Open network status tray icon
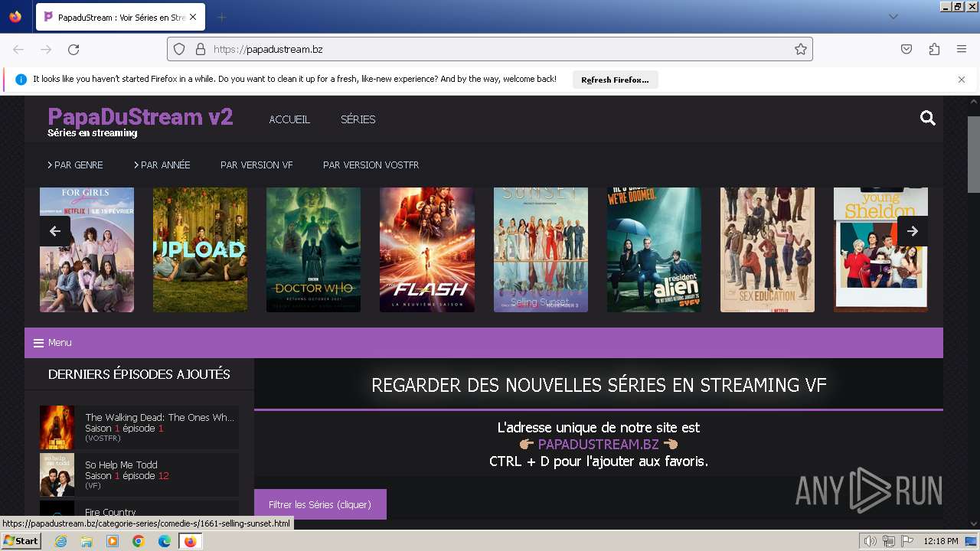Screen dimensions: 980x551 coord(889,541)
